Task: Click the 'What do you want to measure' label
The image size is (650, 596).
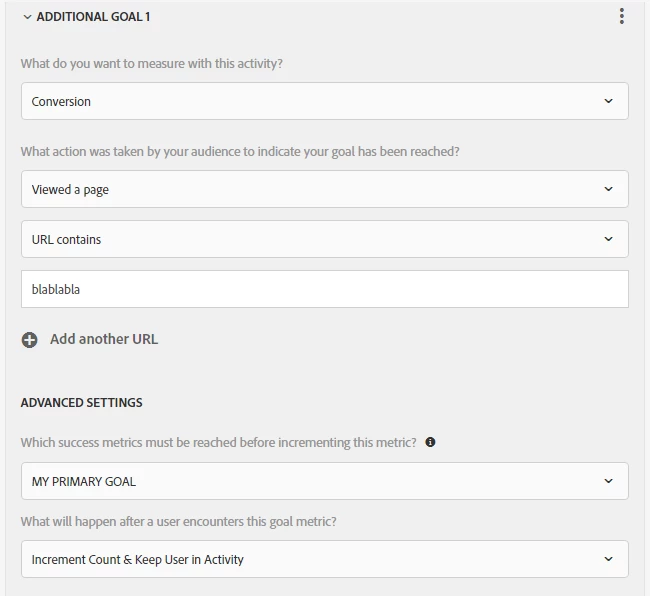Action: pos(152,64)
